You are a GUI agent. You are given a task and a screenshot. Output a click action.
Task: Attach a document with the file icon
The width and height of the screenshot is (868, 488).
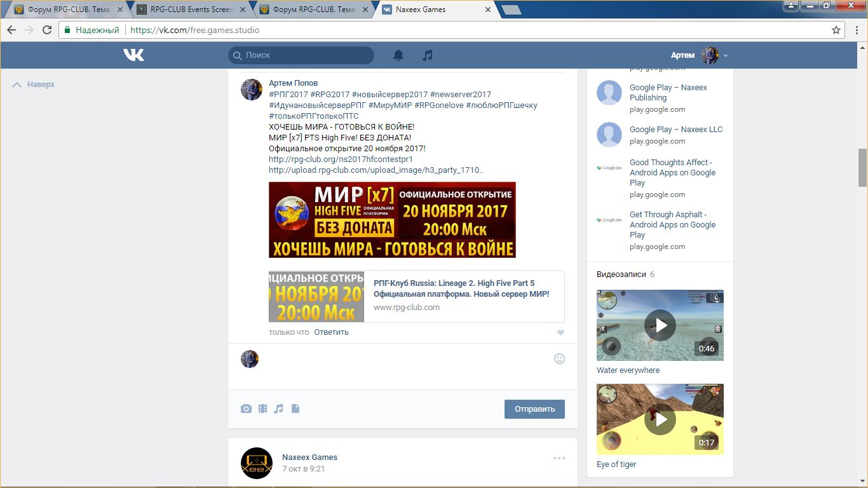point(295,409)
